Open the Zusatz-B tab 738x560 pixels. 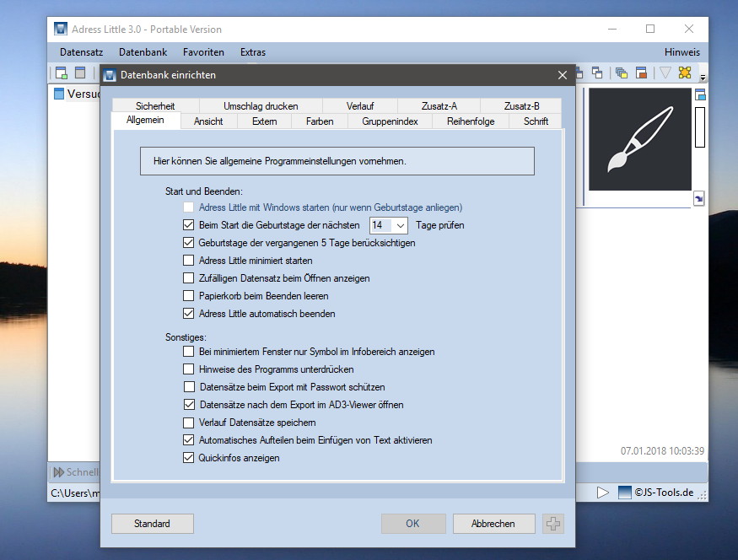tap(521, 106)
